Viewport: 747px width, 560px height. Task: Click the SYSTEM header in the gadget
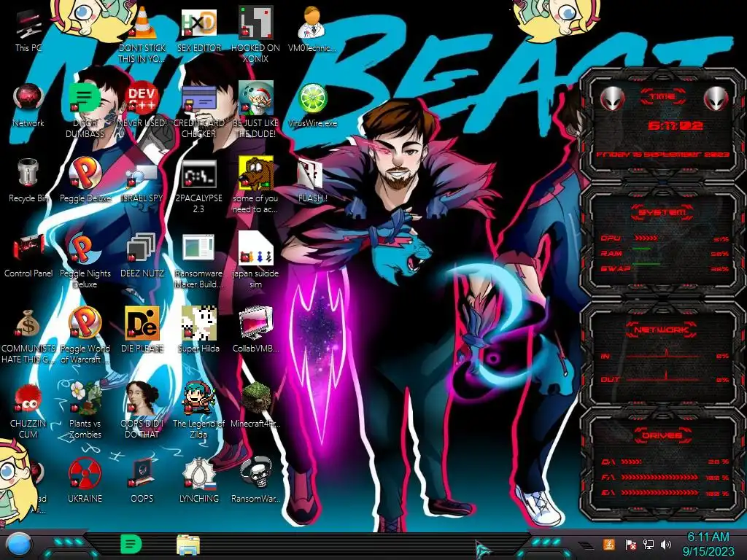point(662,212)
